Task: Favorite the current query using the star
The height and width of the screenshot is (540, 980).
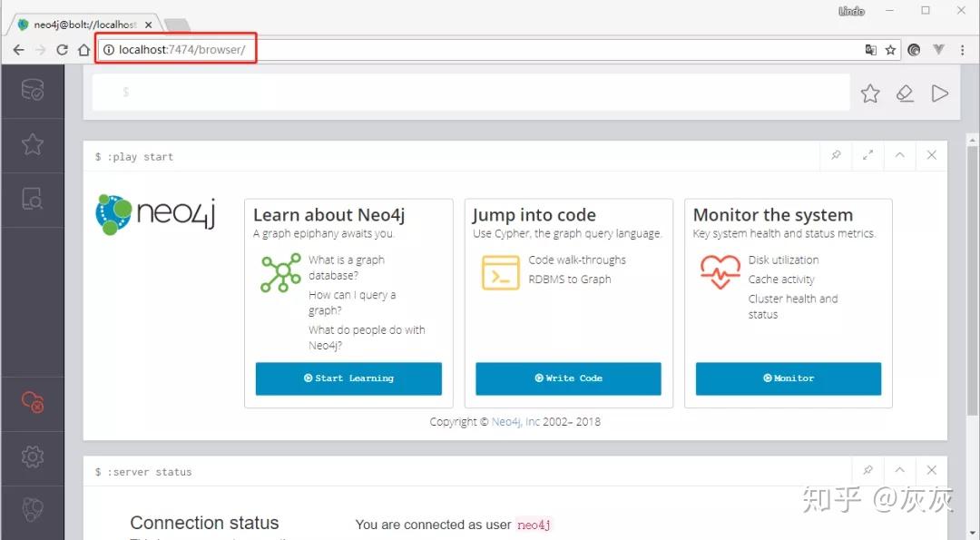Action: point(870,93)
